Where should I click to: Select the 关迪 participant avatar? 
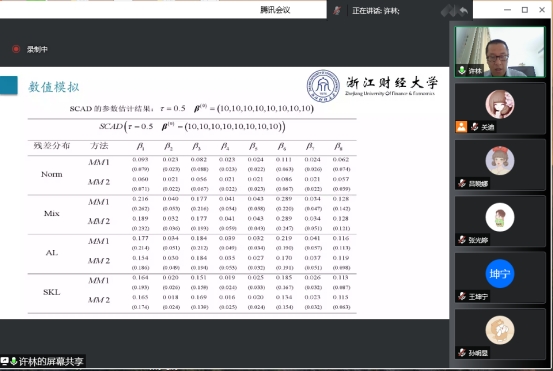tap(500, 104)
